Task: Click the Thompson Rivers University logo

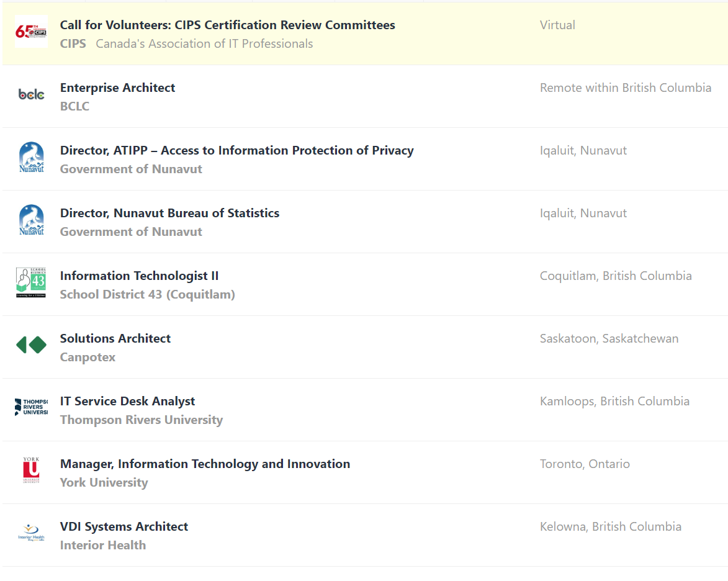Action: click(31, 408)
